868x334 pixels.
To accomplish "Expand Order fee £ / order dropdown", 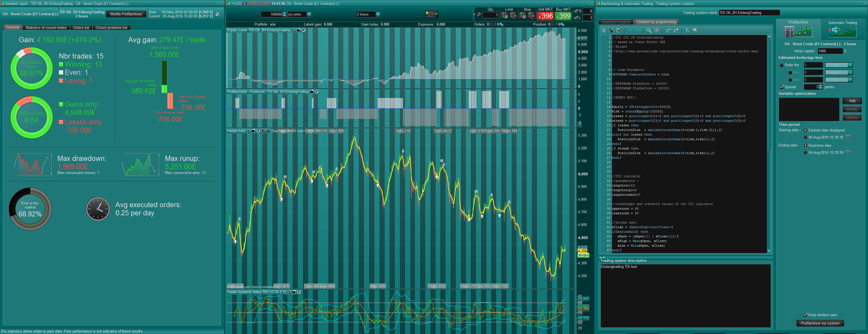I will point(850,65).
